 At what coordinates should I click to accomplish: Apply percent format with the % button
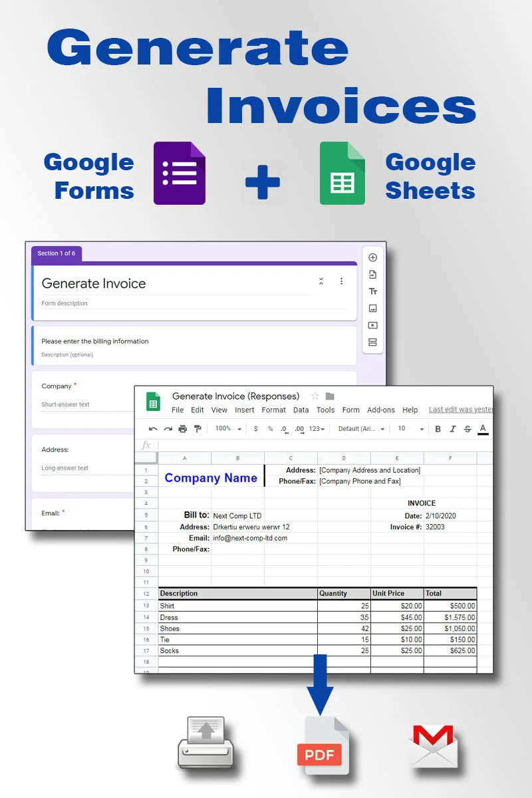[270, 429]
